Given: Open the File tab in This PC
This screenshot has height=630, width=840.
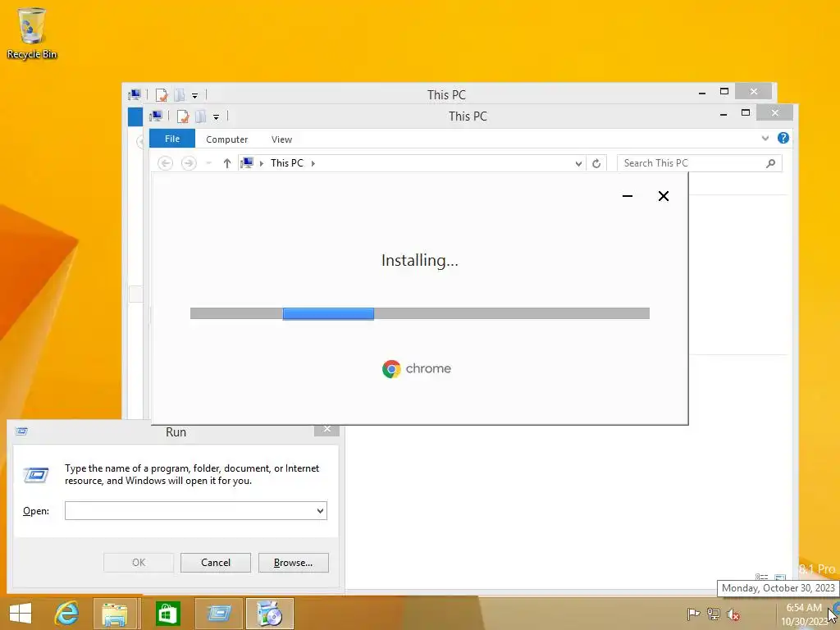Looking at the screenshot, I should pyautogui.click(x=172, y=139).
